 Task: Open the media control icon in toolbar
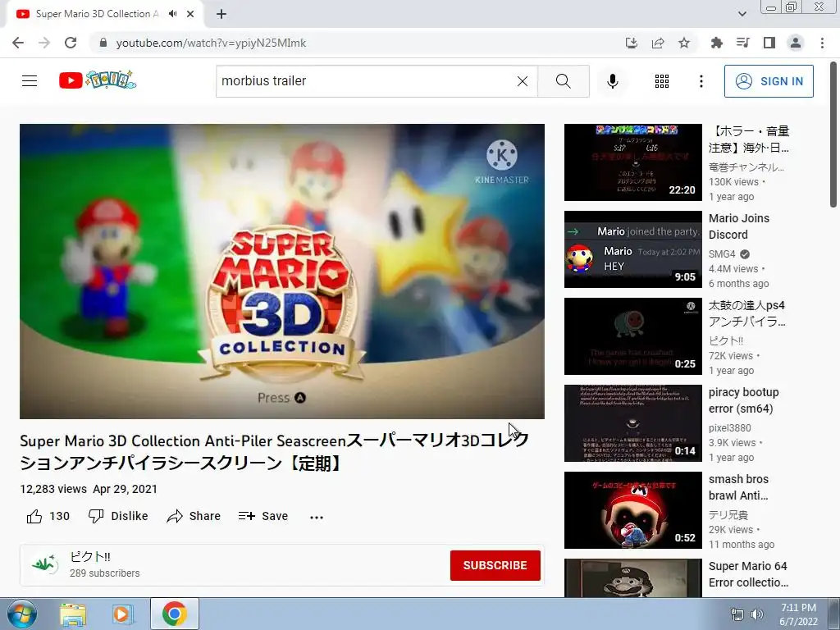click(x=742, y=43)
